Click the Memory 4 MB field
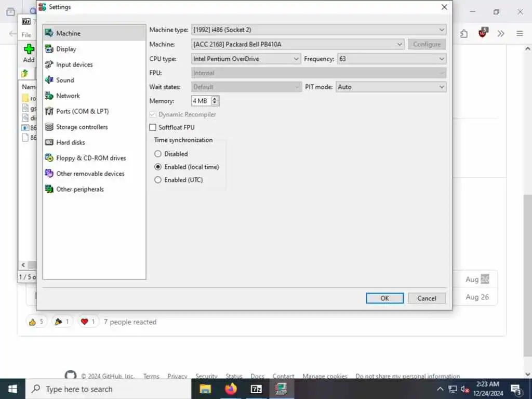This screenshot has width=532, height=399. 201,101
